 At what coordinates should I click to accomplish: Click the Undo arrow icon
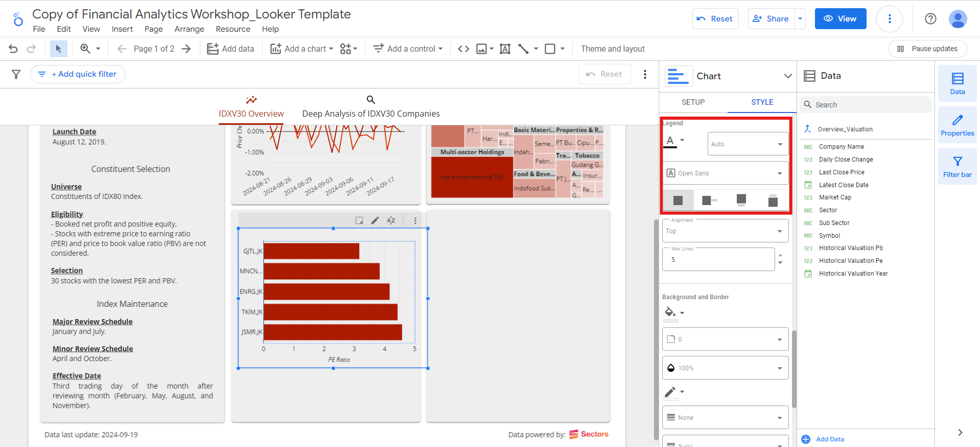click(x=13, y=49)
